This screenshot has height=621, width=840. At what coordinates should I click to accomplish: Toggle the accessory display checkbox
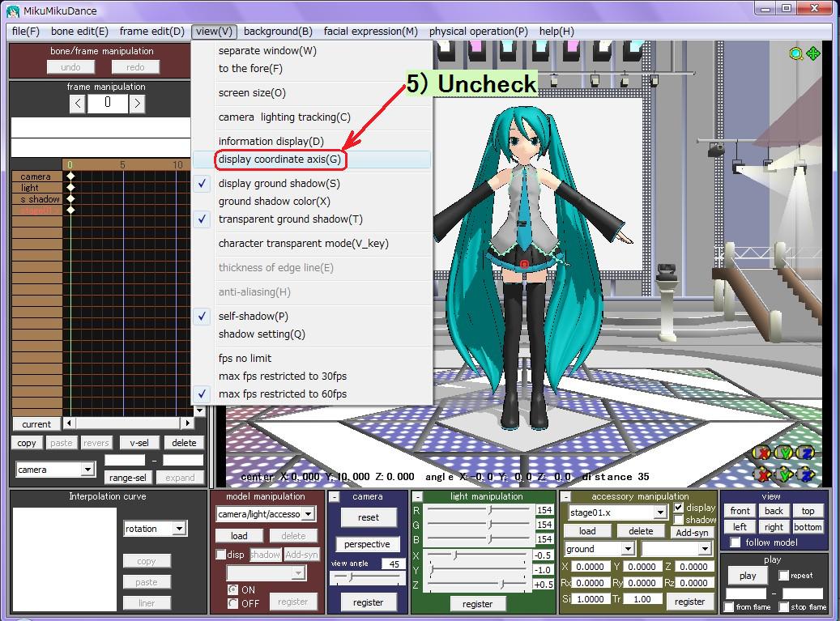(678, 507)
